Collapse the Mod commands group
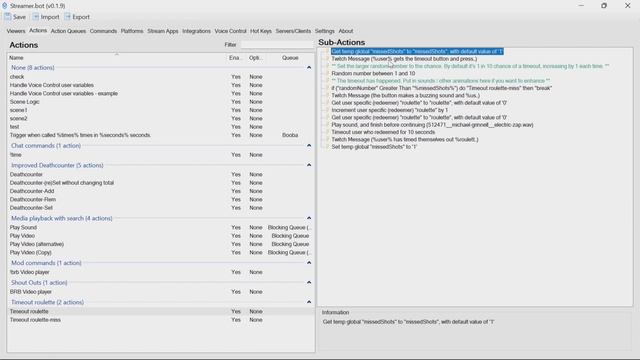This screenshot has height=360, width=640. [309, 262]
